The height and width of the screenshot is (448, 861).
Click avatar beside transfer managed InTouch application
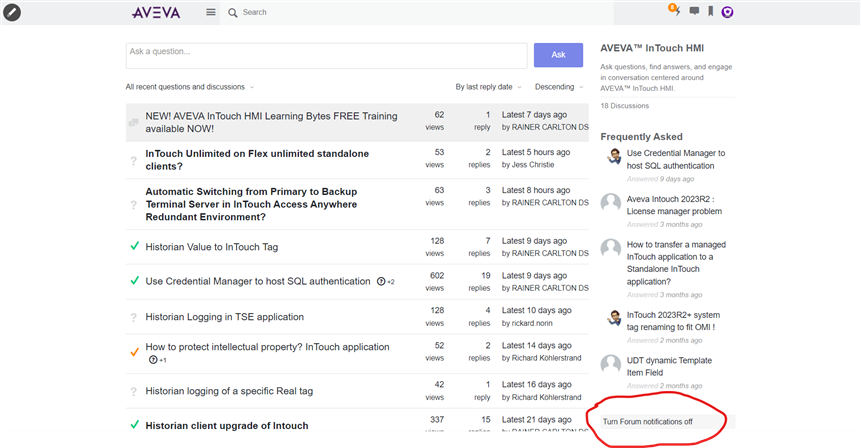[611, 249]
